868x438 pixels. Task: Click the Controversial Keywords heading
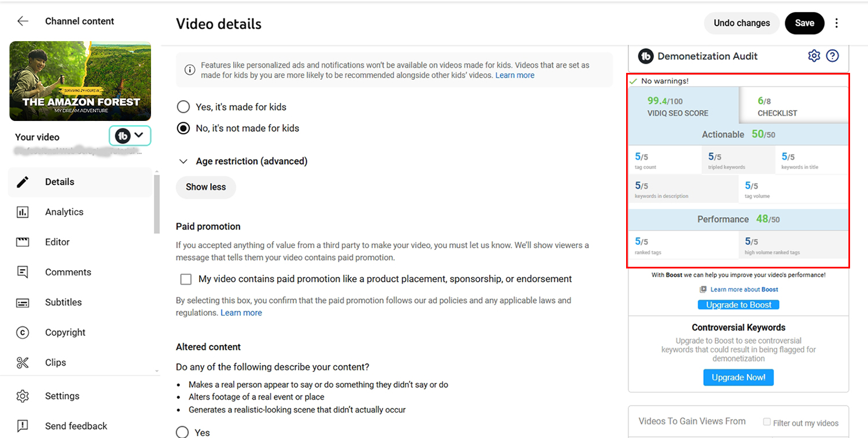(738, 327)
